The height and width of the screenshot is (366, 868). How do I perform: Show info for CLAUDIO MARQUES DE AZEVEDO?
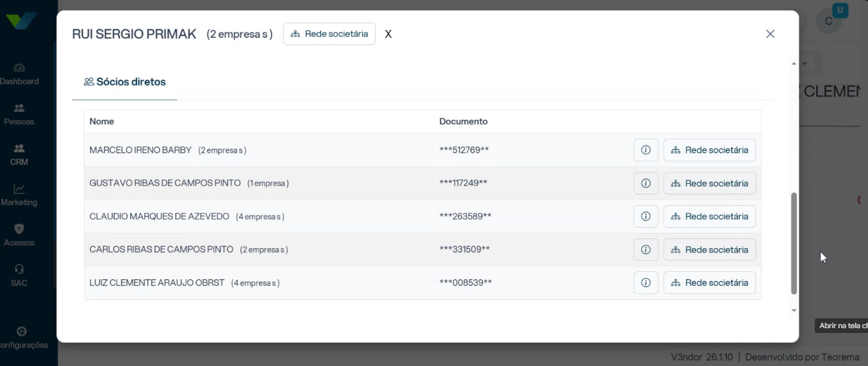tap(645, 216)
